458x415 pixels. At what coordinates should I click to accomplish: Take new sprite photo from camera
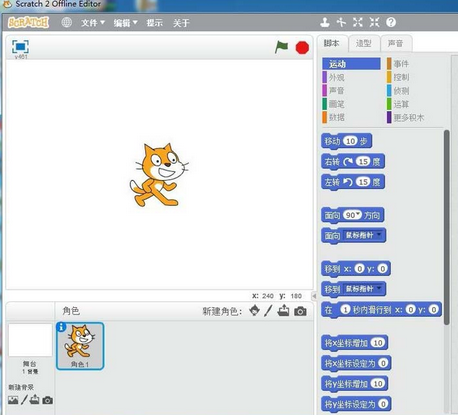[x=300, y=311]
